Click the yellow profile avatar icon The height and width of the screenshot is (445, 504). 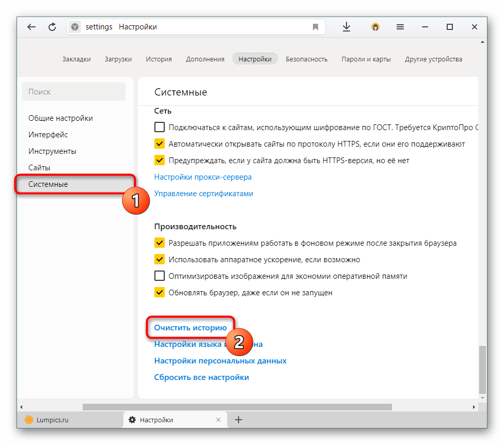pos(375,27)
